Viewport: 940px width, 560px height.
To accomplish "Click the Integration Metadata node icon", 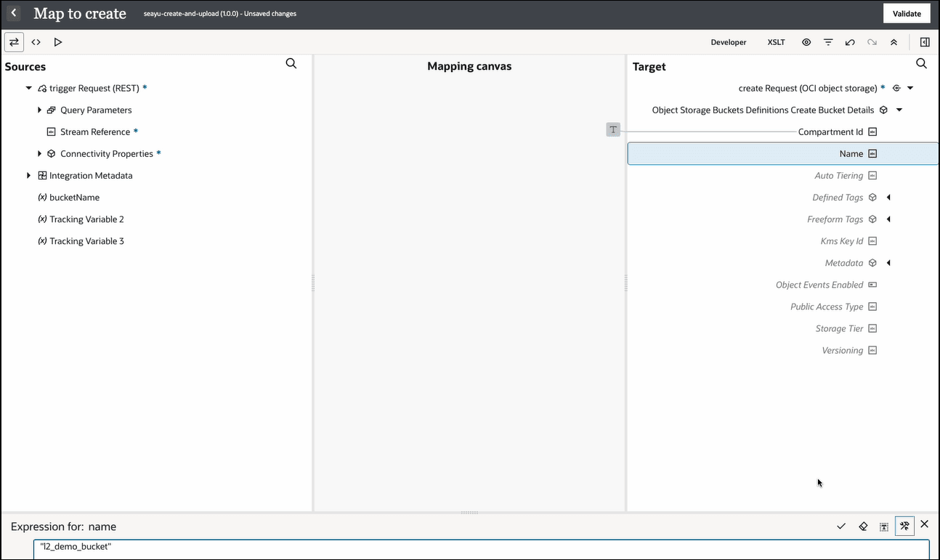I will point(42,176).
